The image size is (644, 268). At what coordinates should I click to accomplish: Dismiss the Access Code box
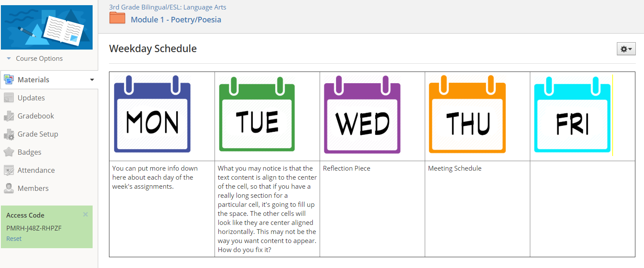(x=85, y=214)
